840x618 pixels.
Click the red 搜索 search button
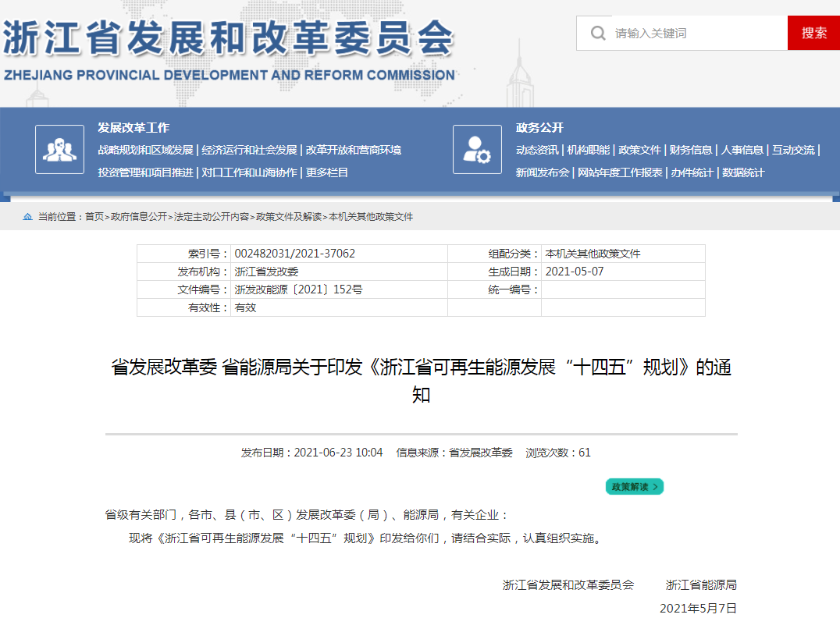tap(813, 33)
